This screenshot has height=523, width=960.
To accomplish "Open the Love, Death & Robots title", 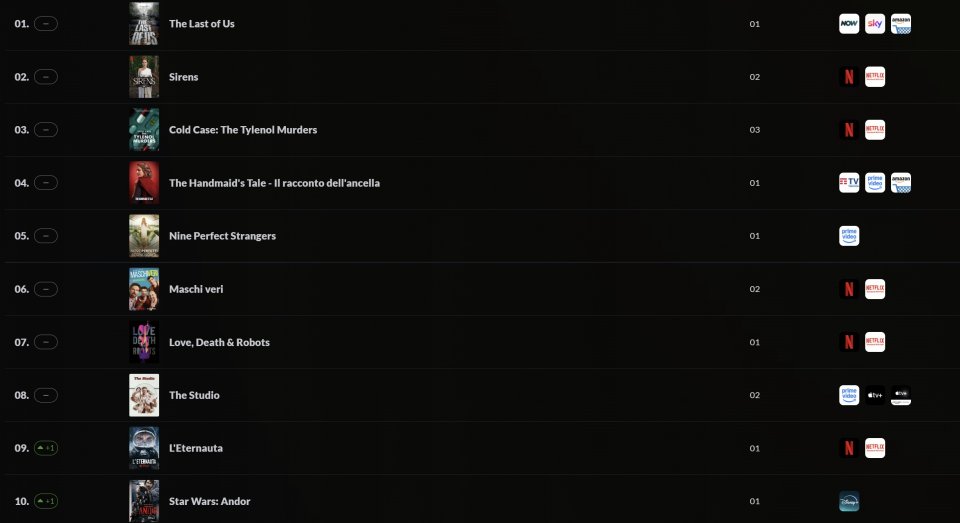I will pos(219,342).
